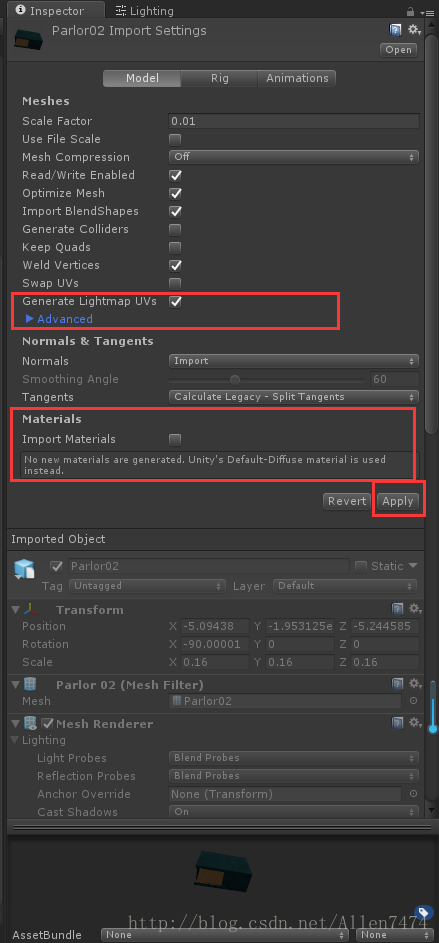The height and width of the screenshot is (943, 439).
Task: Click the blue asset label tag icon
Action: click(x=423, y=913)
